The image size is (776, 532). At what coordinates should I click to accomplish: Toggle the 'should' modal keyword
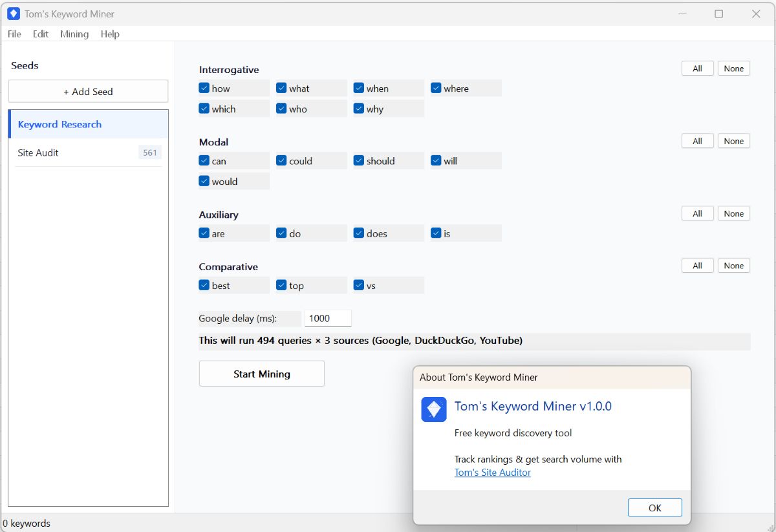point(359,160)
